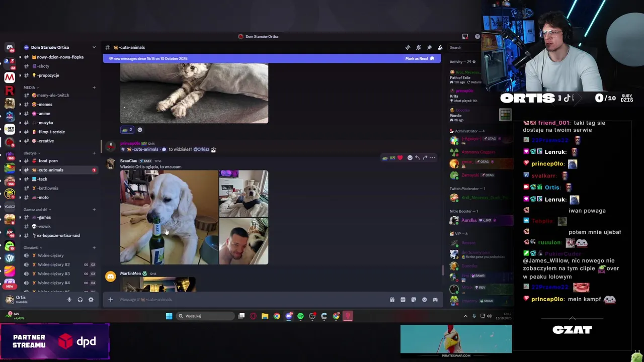Click the plus attach button in message bar
The height and width of the screenshot is (362, 644).
(110, 300)
